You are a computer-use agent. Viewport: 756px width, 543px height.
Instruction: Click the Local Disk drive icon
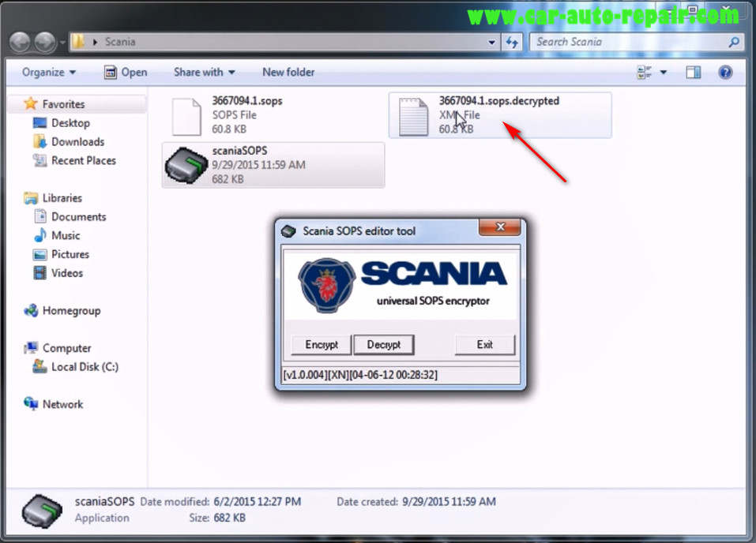tap(39, 367)
